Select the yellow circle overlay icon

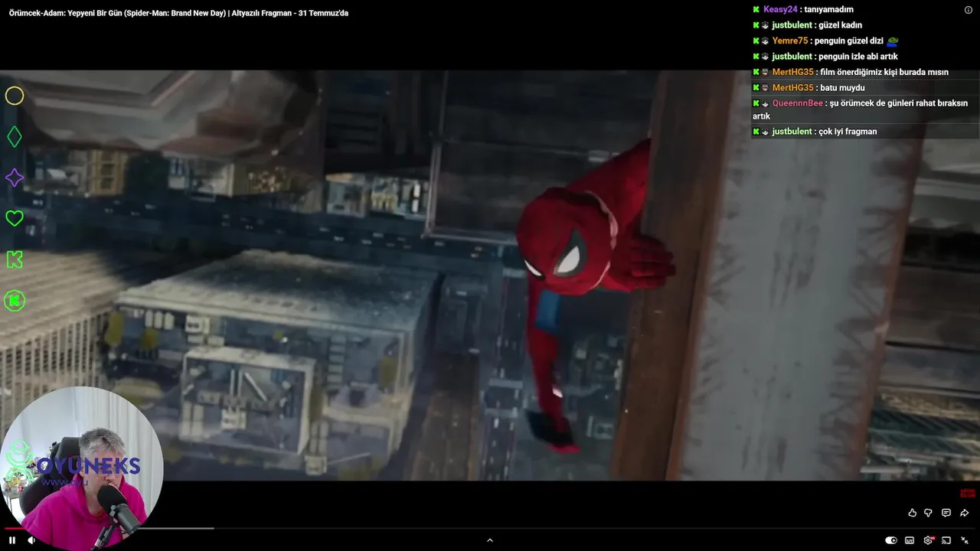[x=15, y=96]
